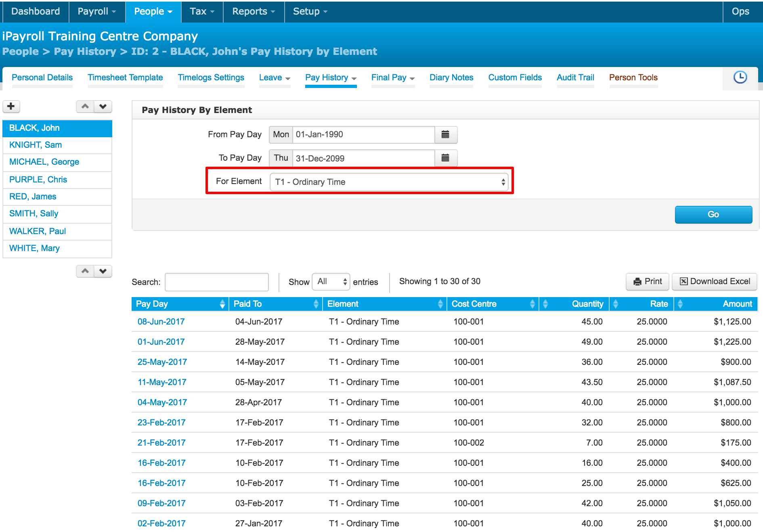
Task: Click People in the breadcrumb
Action: 20,52
